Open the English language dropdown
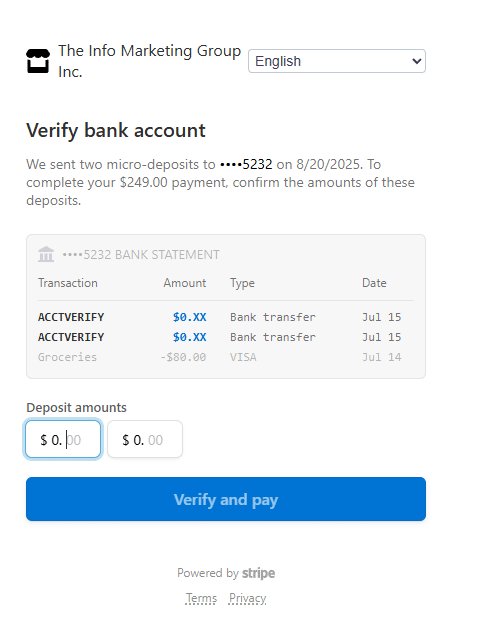The height and width of the screenshot is (626, 480). point(337,61)
